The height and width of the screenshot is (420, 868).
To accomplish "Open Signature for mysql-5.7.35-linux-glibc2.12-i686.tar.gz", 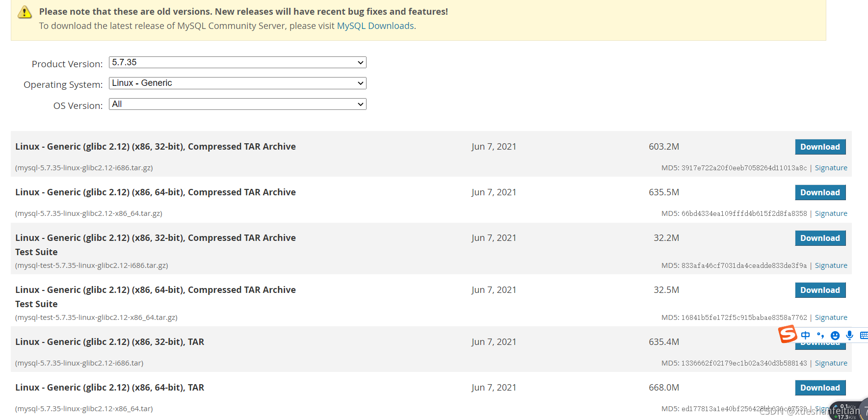I will [x=831, y=168].
